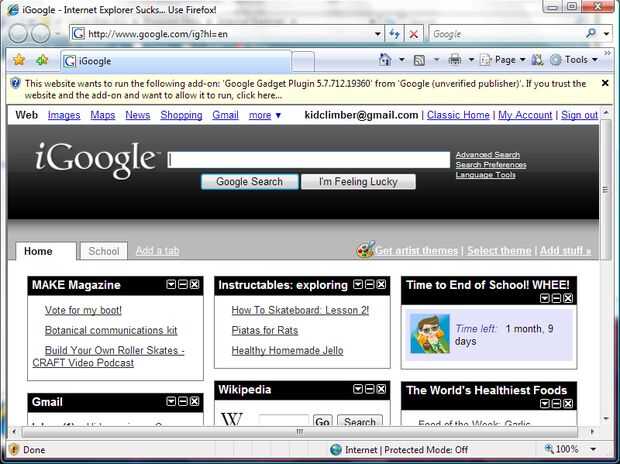Open Maps from Google nav bar
The image size is (620, 464).
(103, 115)
